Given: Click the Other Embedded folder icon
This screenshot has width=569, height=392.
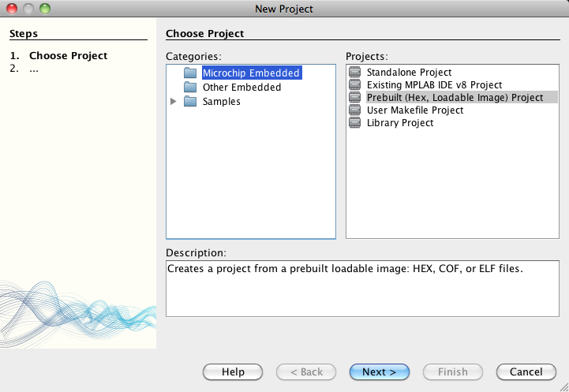Looking at the screenshot, I should tap(189, 88).
